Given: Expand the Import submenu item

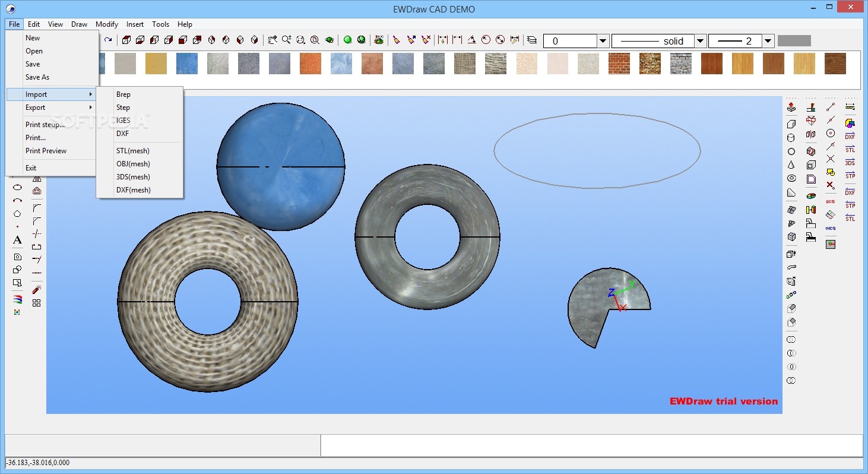Looking at the screenshot, I should tap(52, 94).
